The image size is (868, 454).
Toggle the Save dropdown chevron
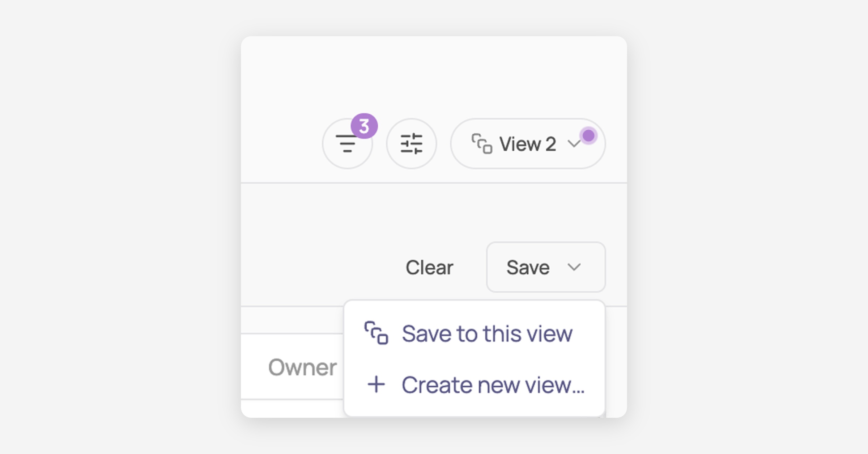(x=574, y=267)
